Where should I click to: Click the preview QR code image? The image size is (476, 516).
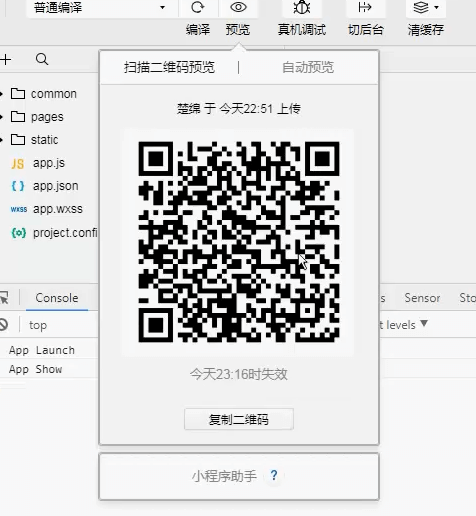pyautogui.click(x=239, y=242)
